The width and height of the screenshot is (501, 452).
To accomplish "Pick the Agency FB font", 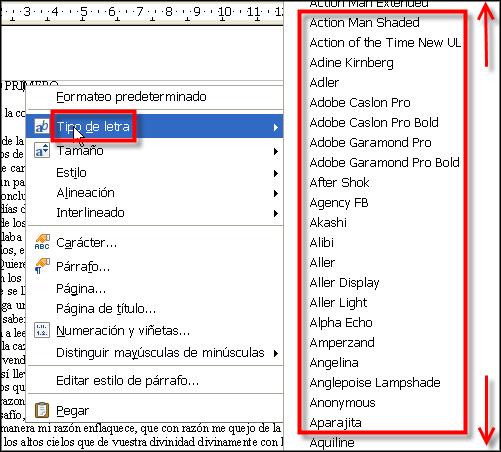I will coord(339,203).
